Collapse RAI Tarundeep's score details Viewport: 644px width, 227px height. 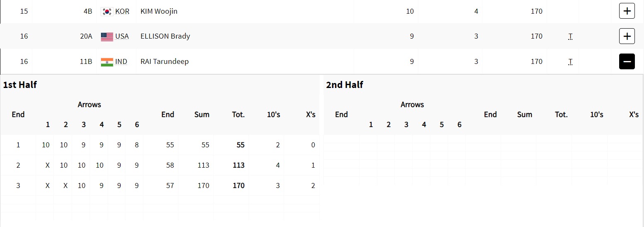point(627,62)
